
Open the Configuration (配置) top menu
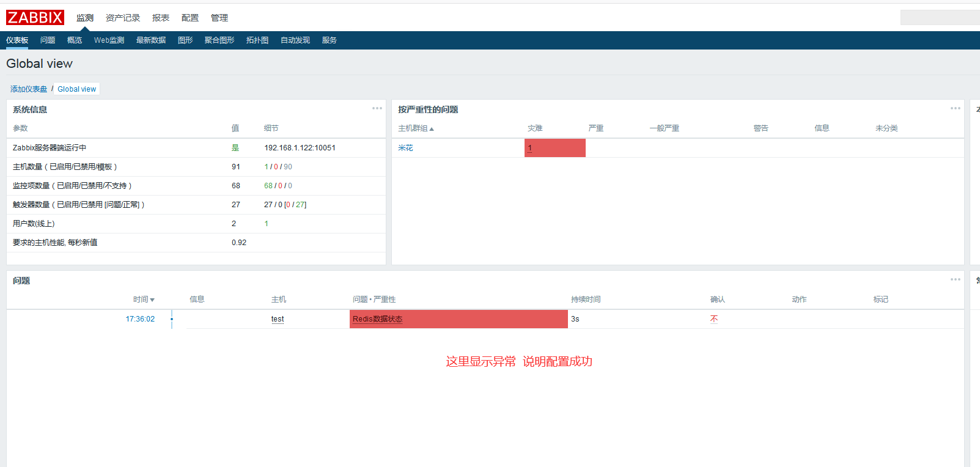click(190, 18)
